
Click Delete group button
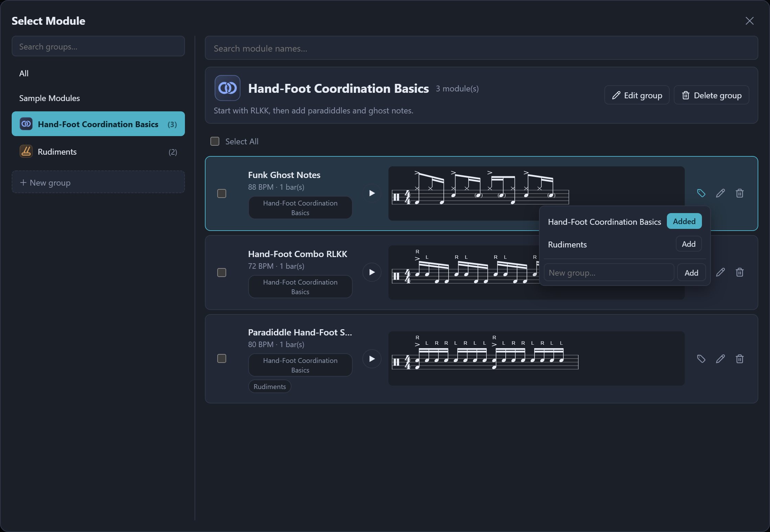click(x=711, y=95)
